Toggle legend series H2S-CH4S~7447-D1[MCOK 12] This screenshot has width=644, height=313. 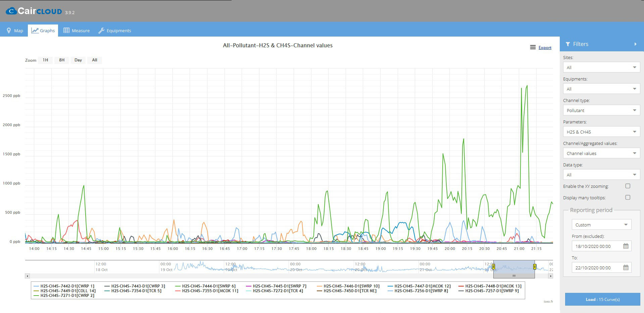coord(419,286)
